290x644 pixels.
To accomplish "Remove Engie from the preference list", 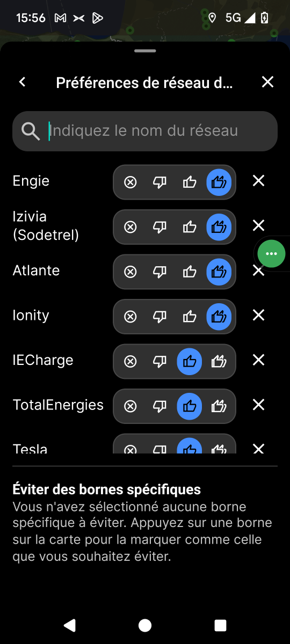I will point(259,181).
